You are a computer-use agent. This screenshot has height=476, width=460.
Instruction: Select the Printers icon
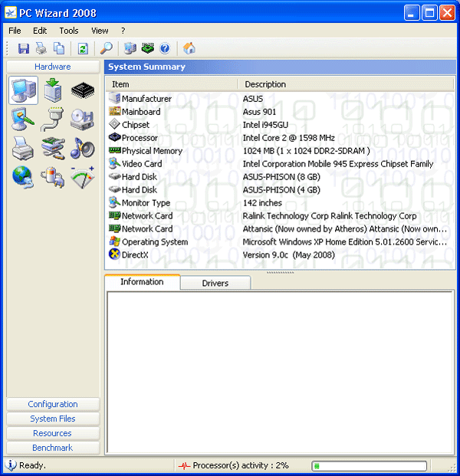(x=23, y=149)
